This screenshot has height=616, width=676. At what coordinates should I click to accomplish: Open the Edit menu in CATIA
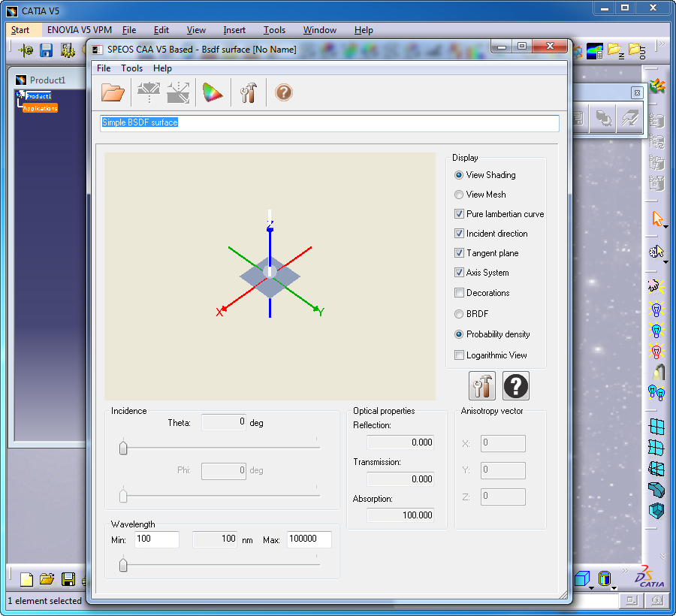(161, 30)
